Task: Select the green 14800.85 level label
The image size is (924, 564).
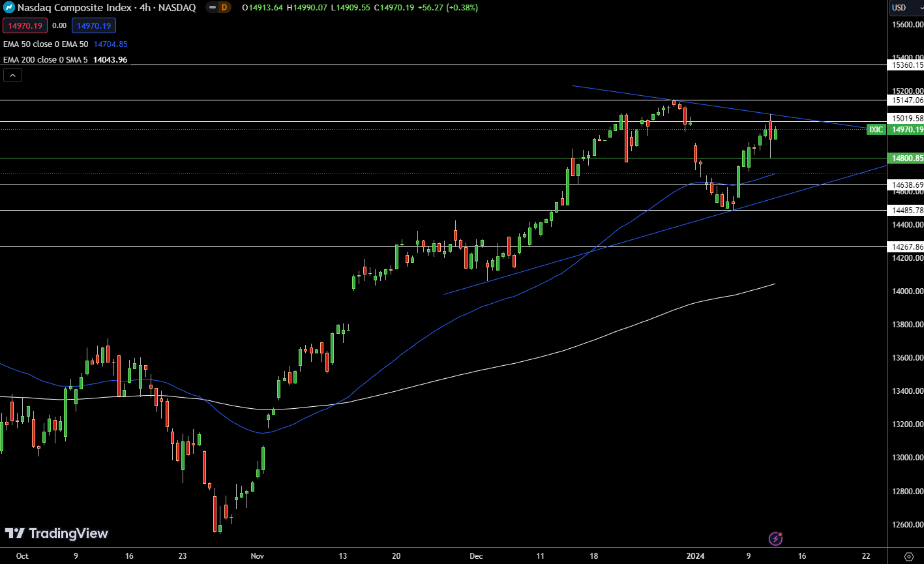Action: (907, 158)
